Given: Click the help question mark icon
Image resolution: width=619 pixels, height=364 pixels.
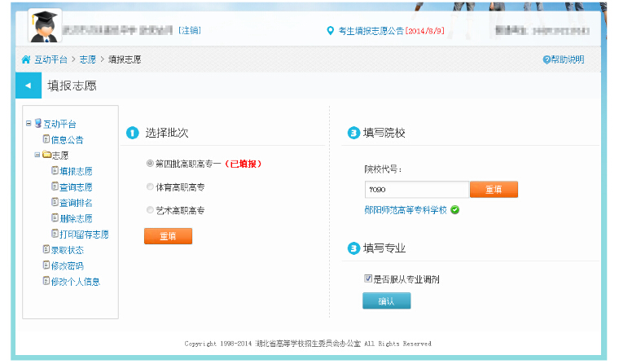Looking at the screenshot, I should click(x=547, y=60).
